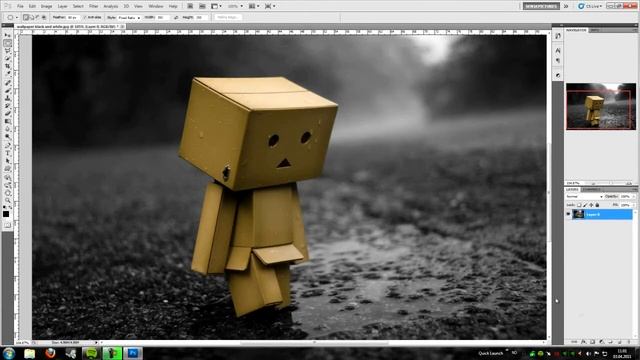Add a layer style via fx button
The height and width of the screenshot is (360, 640).
tap(583, 342)
